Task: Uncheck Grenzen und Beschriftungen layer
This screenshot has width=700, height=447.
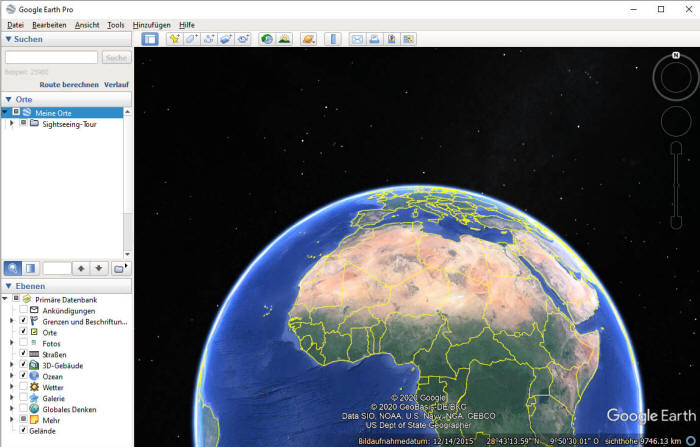Action: 23,321
